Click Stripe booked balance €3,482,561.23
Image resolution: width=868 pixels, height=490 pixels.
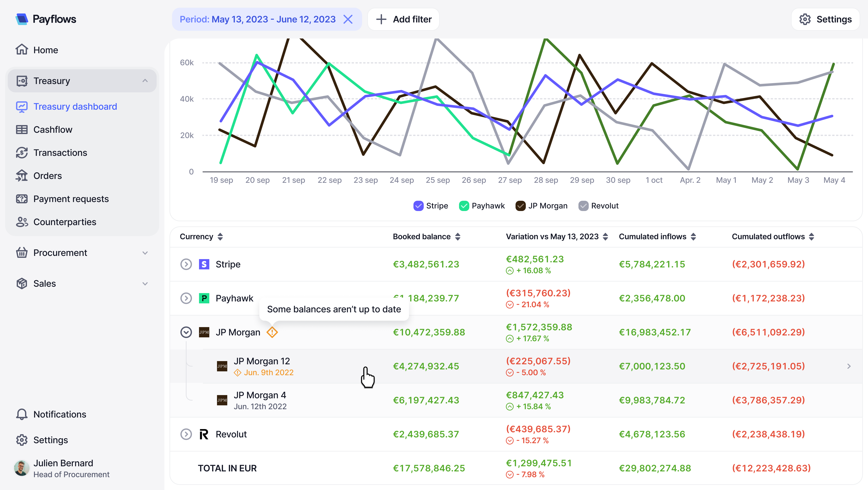[426, 264]
